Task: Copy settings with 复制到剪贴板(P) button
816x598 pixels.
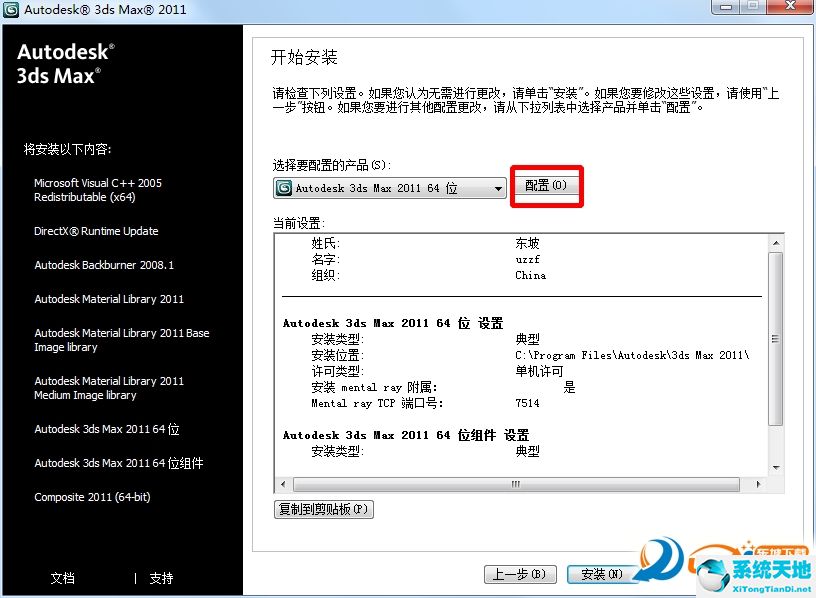Action: point(324,509)
